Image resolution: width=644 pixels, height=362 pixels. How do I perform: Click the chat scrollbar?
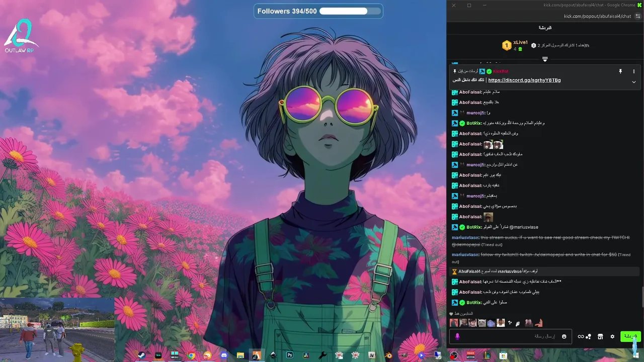point(642,297)
